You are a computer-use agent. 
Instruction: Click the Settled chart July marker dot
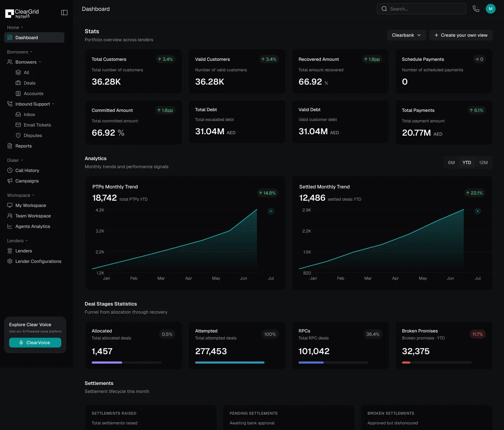pyautogui.click(x=478, y=211)
